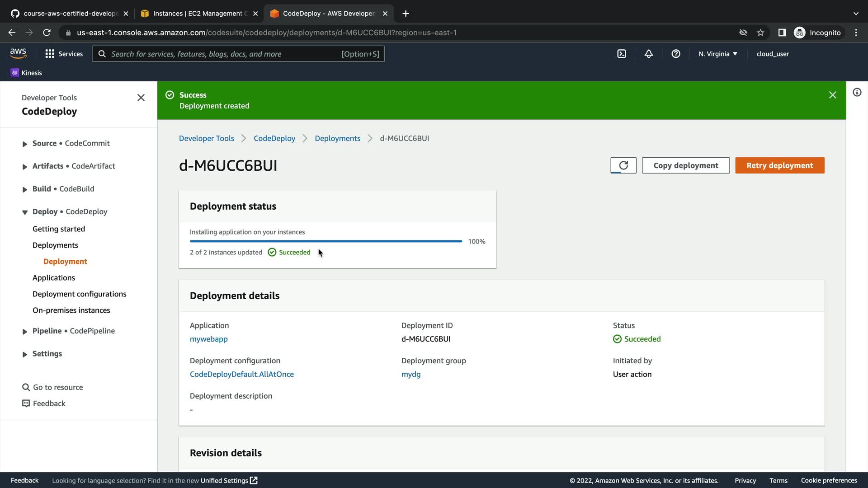The image size is (868, 488).
Task: Click the help question mark icon
Action: 676,54
